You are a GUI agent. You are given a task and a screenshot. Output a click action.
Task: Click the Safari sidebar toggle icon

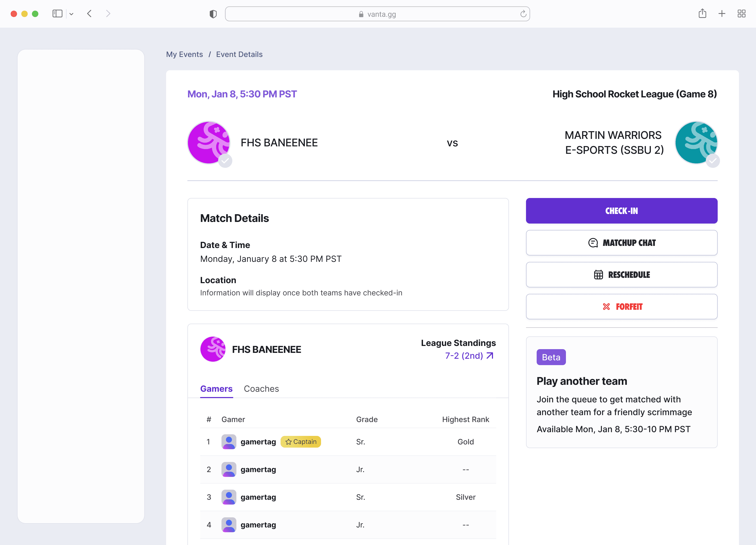[x=57, y=14]
